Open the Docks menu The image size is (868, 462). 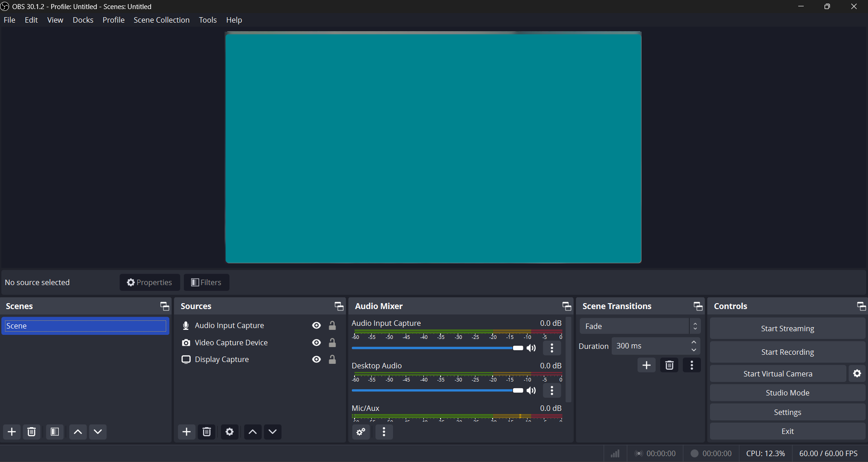(x=83, y=20)
